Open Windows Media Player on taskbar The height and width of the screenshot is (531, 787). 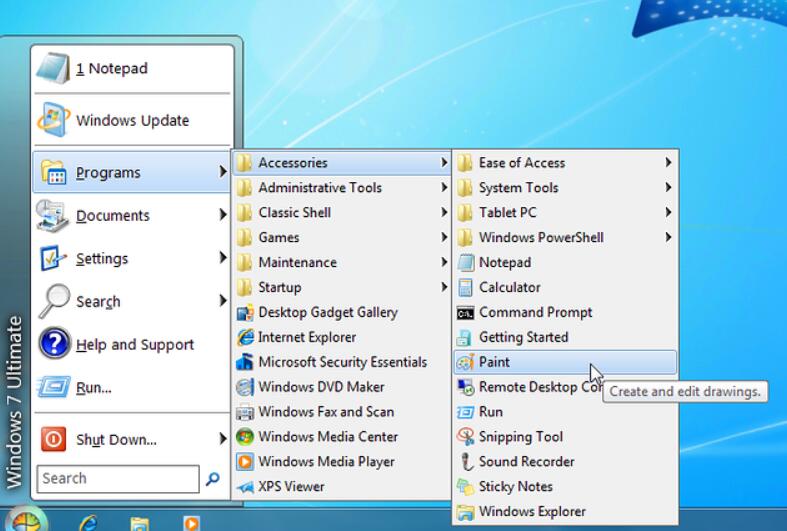(191, 523)
